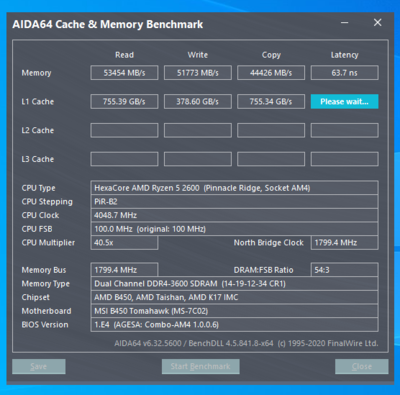Close the AIDA64 window with X
The height and width of the screenshot is (395, 400).
377,23
